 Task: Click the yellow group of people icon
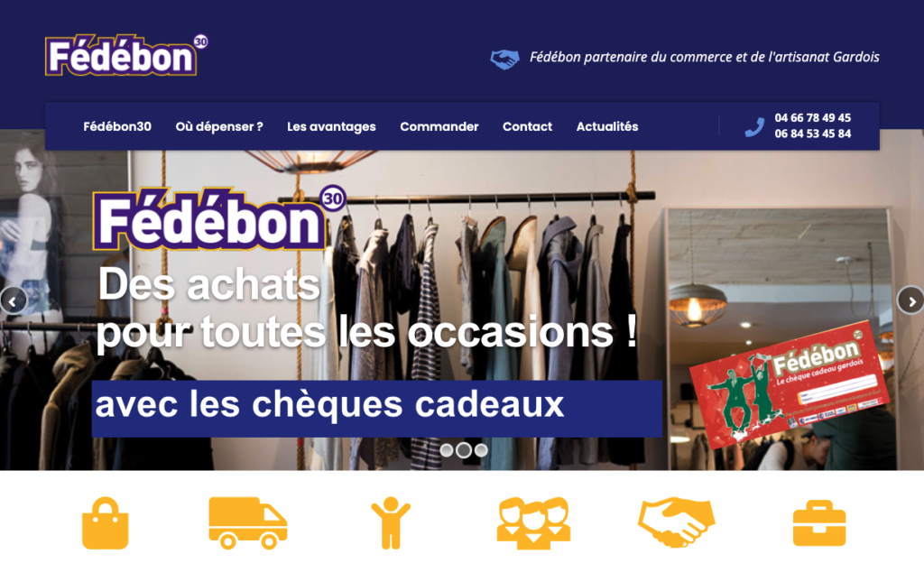[533, 523]
